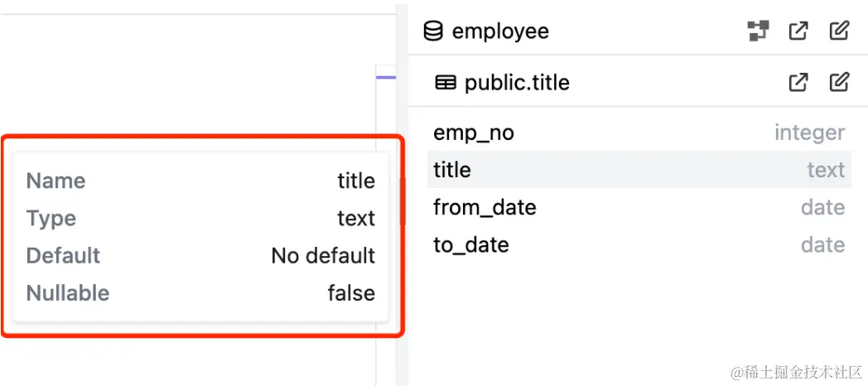
Task: Click the table icon beside public.title
Action: pyautogui.click(x=446, y=83)
